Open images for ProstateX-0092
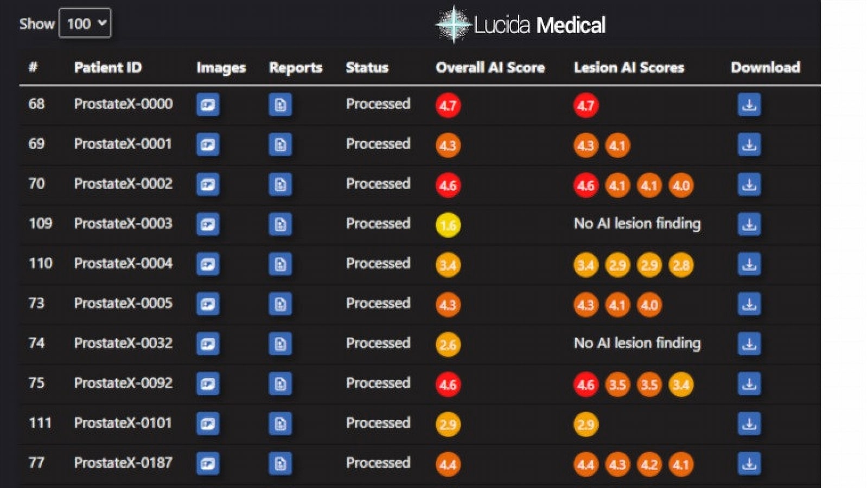Viewport: 868px width, 488px height. (208, 384)
